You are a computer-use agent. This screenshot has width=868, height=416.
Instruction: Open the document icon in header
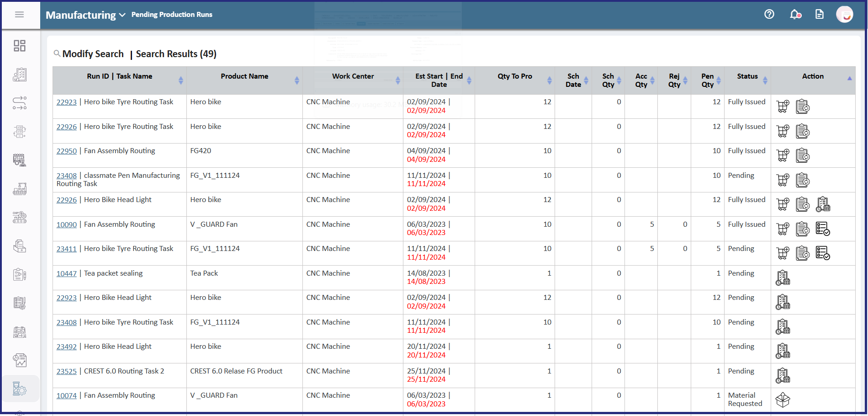[820, 15]
